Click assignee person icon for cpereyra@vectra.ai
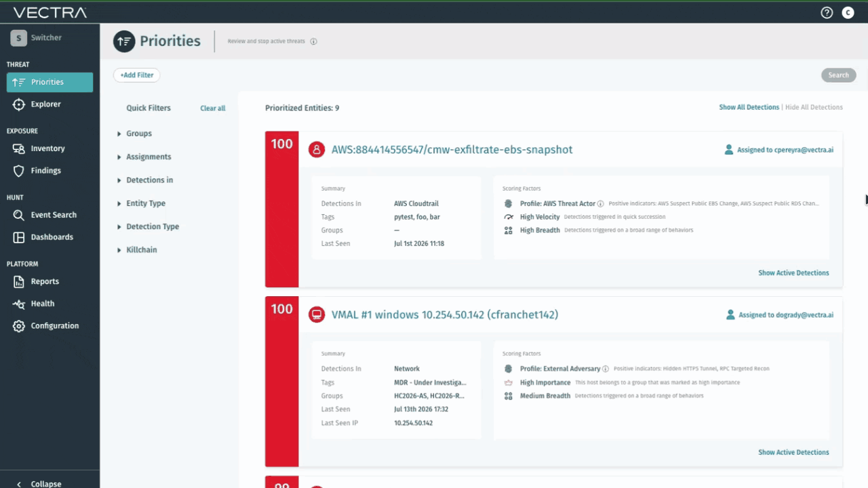This screenshot has height=488, width=868. 729,150
